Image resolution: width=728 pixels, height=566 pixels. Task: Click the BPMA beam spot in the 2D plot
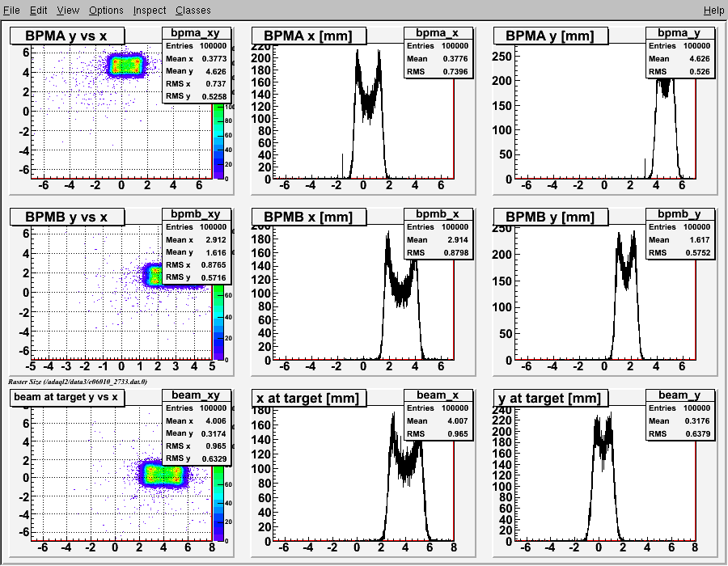pyautogui.click(x=126, y=65)
